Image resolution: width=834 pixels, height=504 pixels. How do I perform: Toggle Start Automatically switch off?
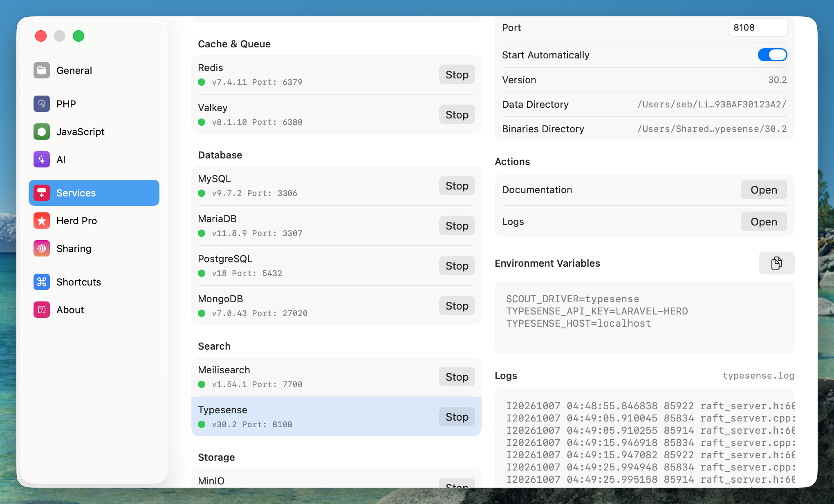pos(772,55)
